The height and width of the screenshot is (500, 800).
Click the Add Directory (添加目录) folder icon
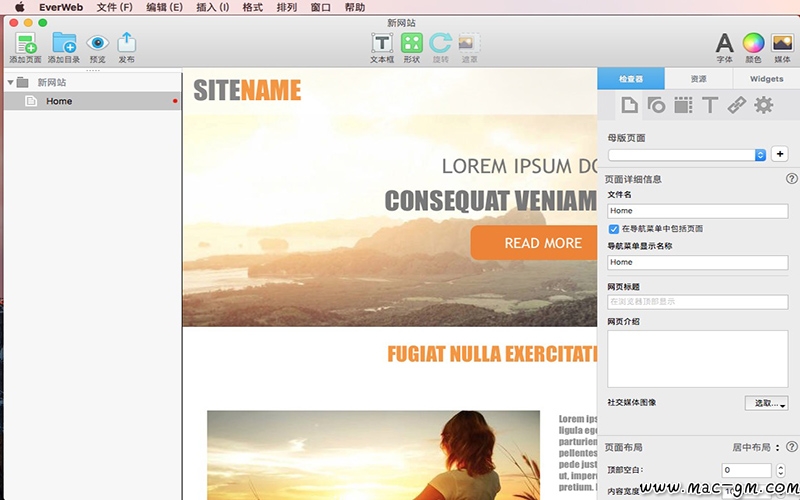click(x=64, y=43)
